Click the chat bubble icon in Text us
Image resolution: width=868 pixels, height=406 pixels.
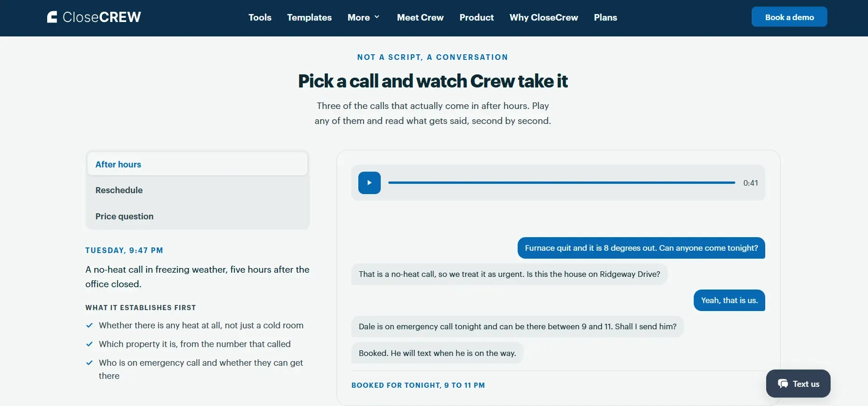click(783, 384)
